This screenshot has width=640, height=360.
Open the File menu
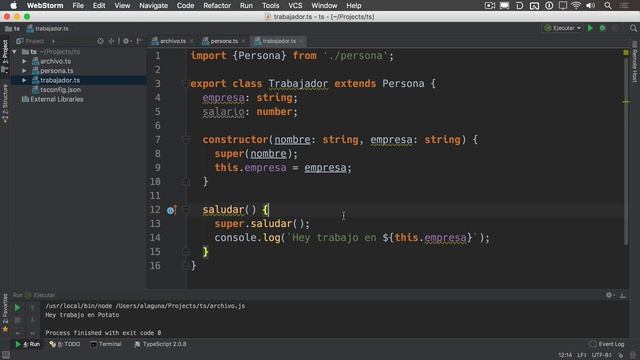[x=78, y=6]
